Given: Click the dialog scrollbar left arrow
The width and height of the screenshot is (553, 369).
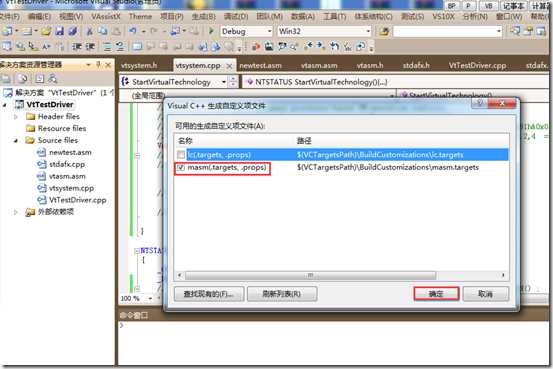Looking at the screenshot, I should [x=180, y=275].
